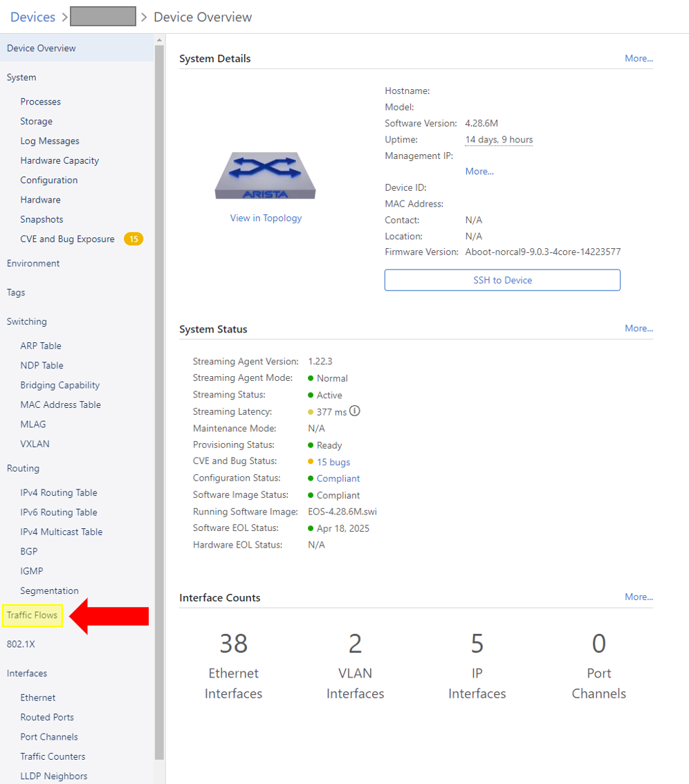689x784 pixels.
Task: Click the Arista switch image
Action: pos(266,175)
